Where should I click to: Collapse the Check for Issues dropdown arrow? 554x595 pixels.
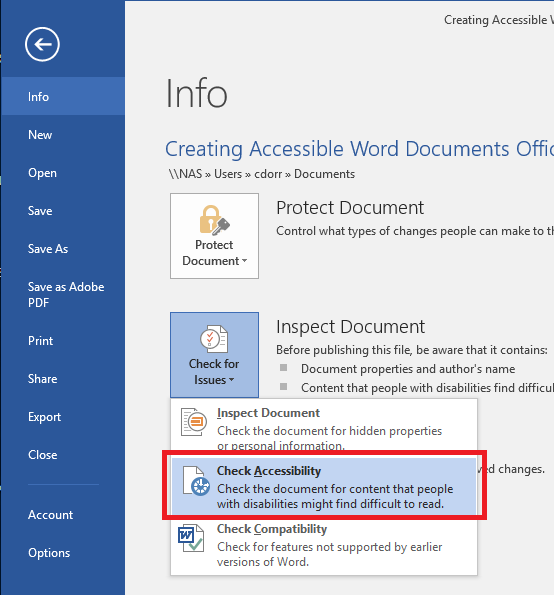231,380
